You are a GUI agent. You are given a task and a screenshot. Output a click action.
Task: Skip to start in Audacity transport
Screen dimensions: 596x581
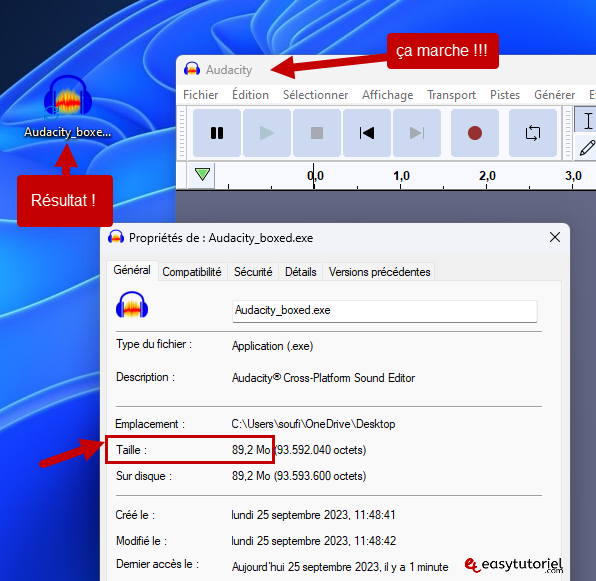(x=367, y=133)
